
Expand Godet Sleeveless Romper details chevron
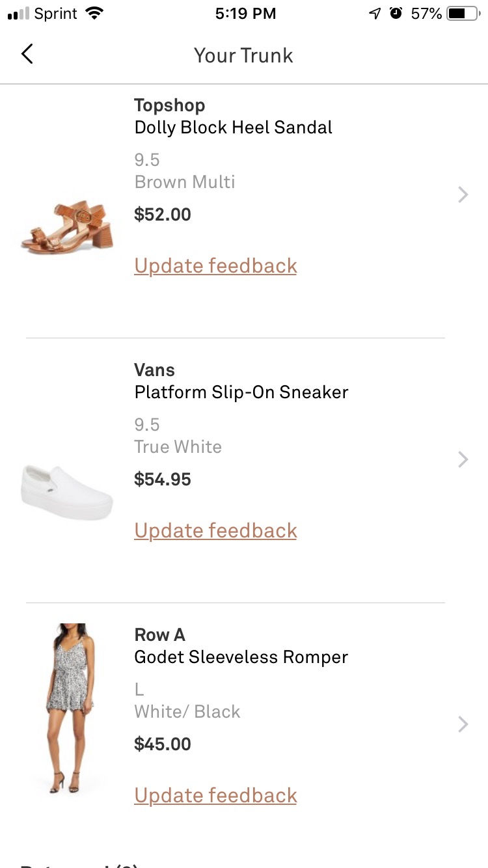tap(463, 724)
